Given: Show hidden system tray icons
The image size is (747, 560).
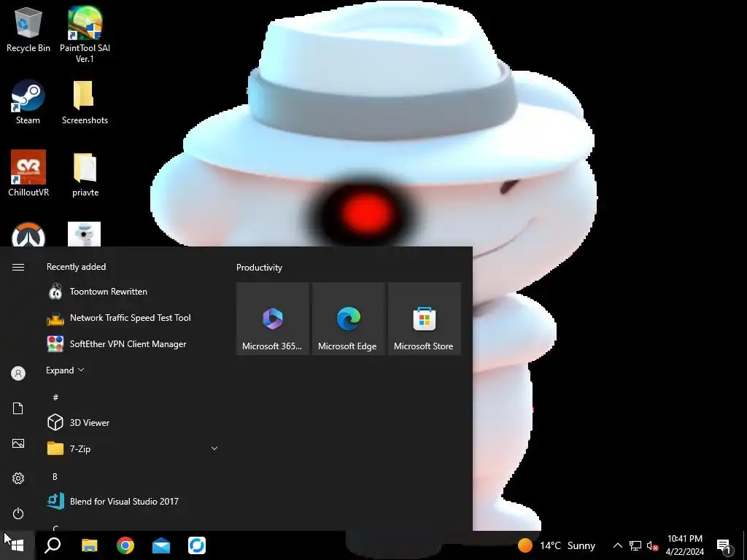Looking at the screenshot, I should pyautogui.click(x=617, y=545).
